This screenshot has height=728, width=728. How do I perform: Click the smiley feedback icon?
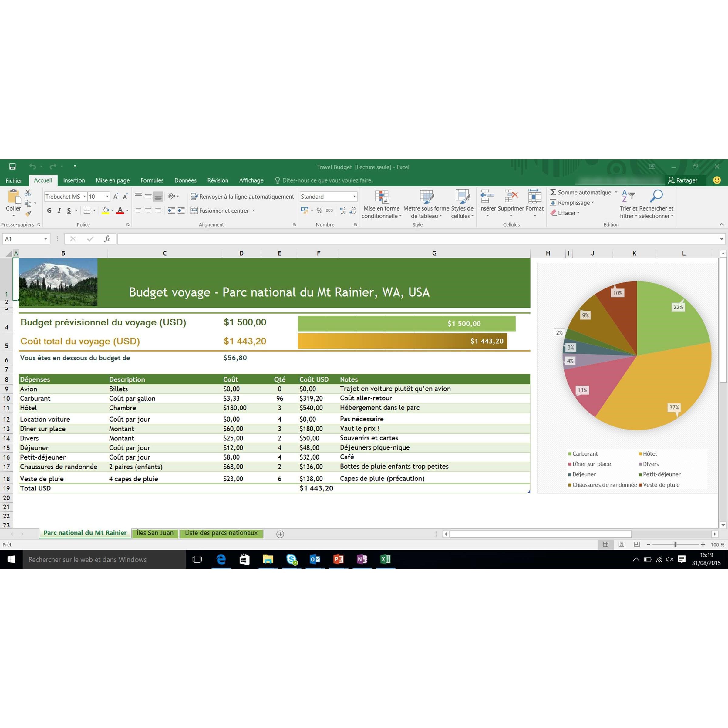(717, 180)
